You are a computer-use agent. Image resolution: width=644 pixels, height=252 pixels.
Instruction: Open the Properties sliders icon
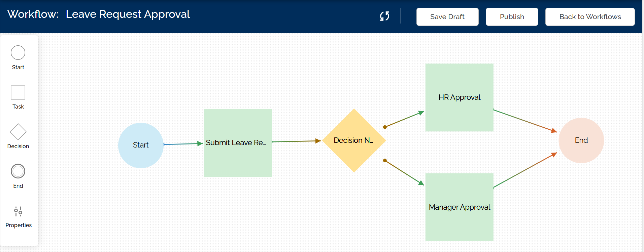click(18, 211)
